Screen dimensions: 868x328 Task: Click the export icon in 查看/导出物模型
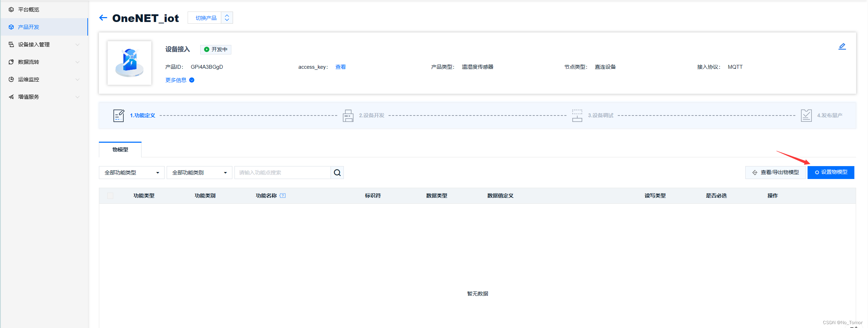[755, 173]
